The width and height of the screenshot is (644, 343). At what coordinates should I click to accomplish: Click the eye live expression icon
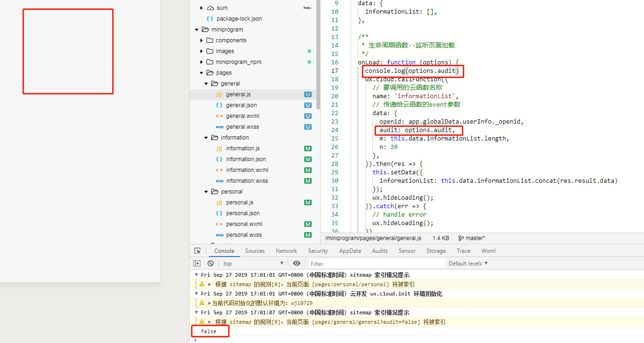297,264
